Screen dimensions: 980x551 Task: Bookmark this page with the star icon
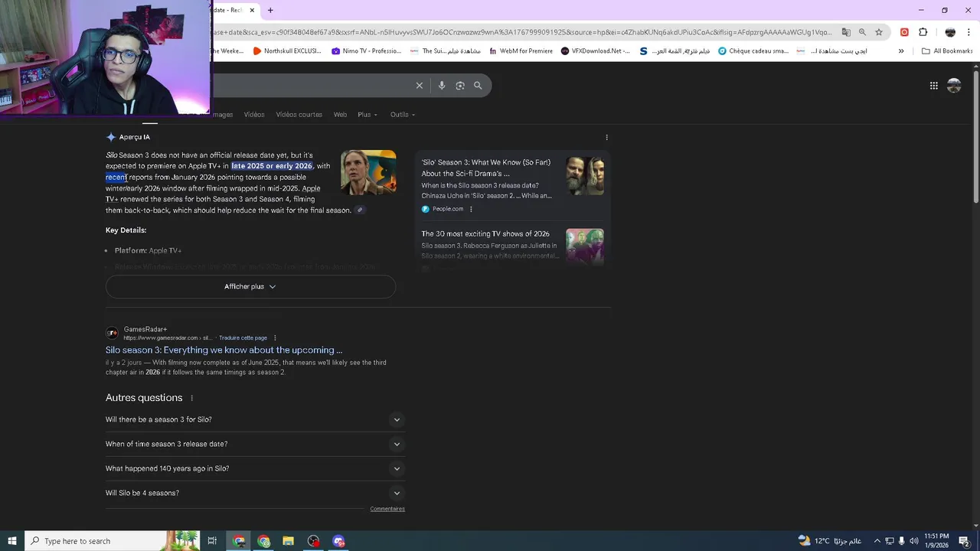pyautogui.click(x=879, y=32)
